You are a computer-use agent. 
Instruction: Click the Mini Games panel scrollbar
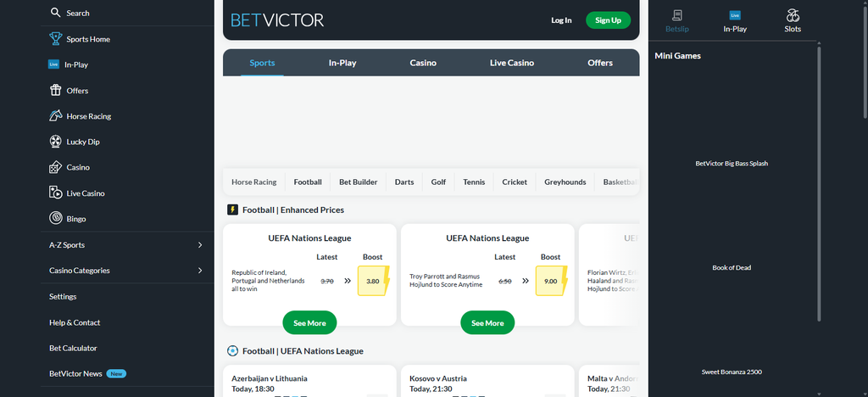(820, 184)
